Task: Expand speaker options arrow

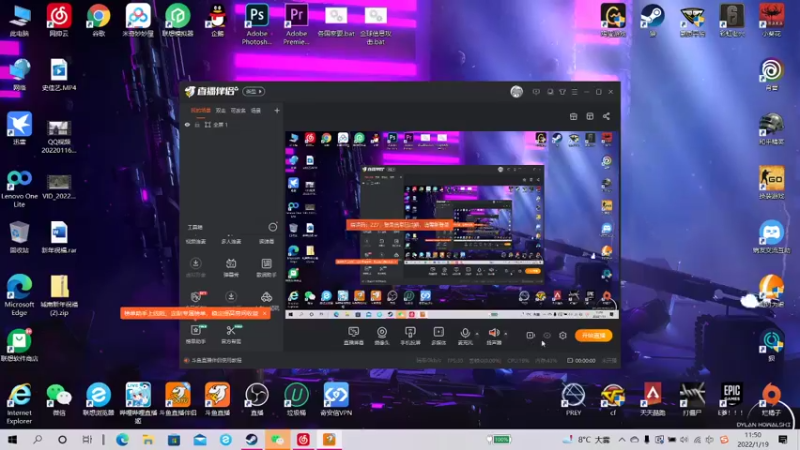Action: pyautogui.click(x=506, y=334)
